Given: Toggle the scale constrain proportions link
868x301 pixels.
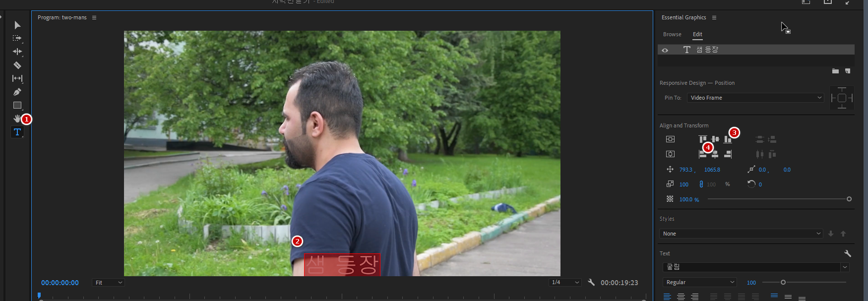Looking at the screenshot, I should tap(701, 184).
